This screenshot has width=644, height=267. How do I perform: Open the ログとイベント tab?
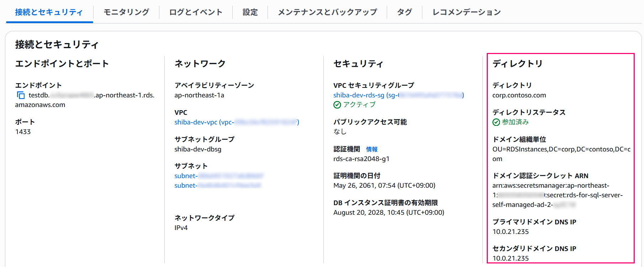click(196, 12)
